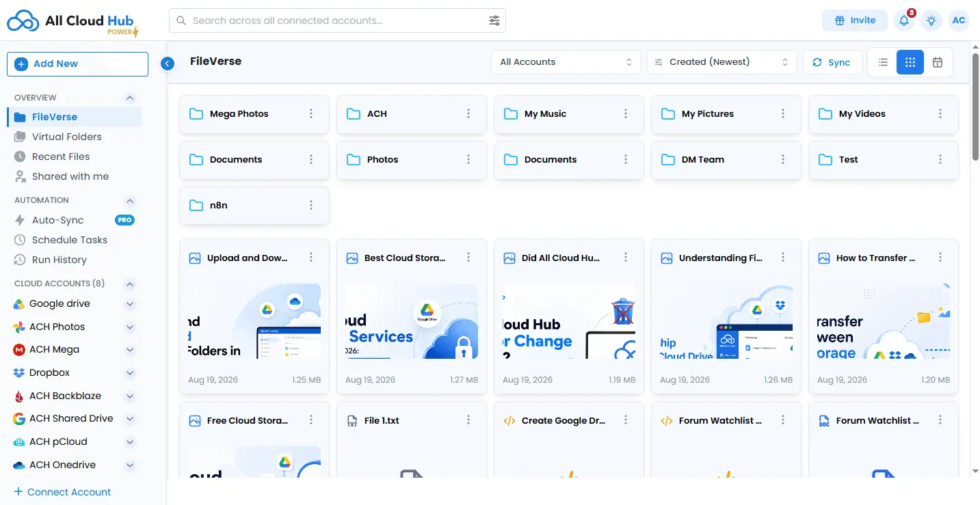980x505 pixels.
Task: Open options for My Videos folder
Action: pyautogui.click(x=940, y=114)
